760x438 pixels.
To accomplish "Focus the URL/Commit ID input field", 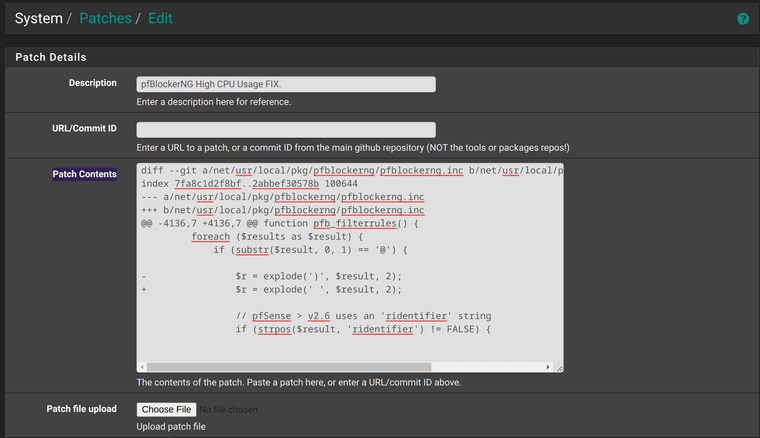I will (x=286, y=129).
